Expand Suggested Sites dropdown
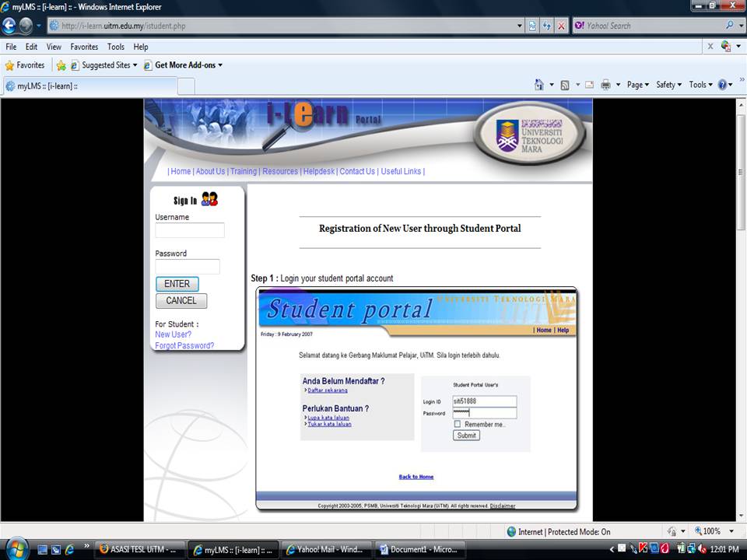 click(x=135, y=65)
